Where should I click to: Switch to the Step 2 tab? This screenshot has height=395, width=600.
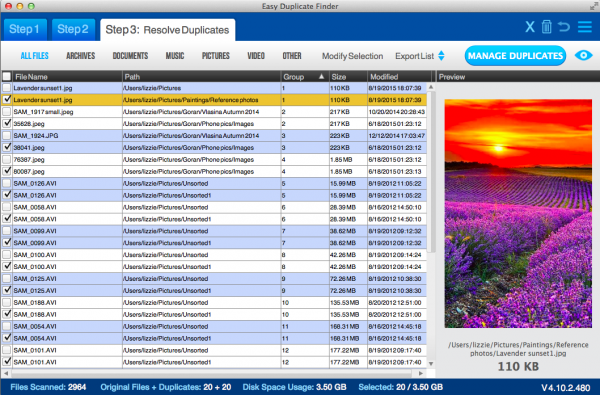click(x=73, y=29)
